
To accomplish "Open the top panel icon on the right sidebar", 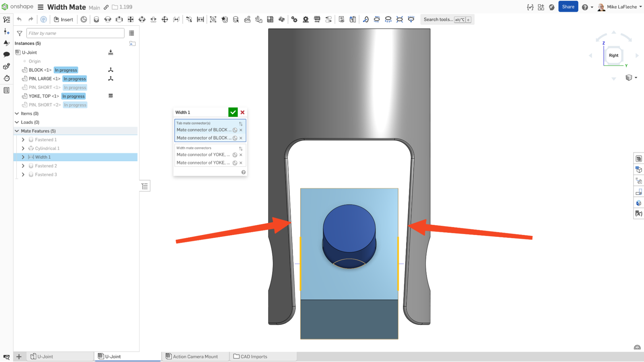I will [x=638, y=158].
